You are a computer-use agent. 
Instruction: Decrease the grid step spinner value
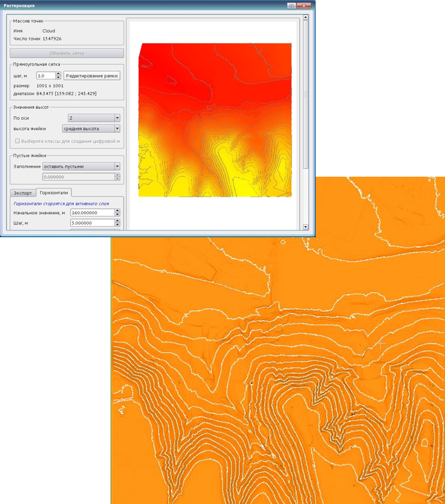click(58, 78)
